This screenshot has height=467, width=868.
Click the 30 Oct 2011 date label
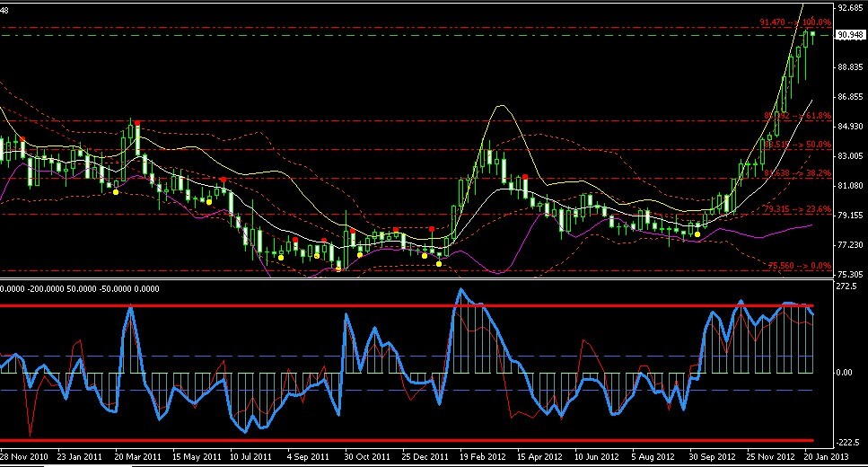(x=367, y=457)
